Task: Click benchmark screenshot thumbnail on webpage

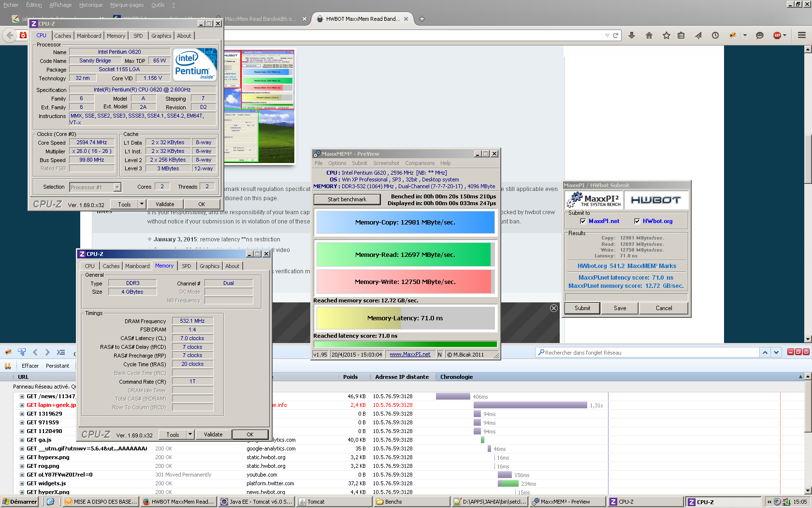Action: [x=259, y=106]
